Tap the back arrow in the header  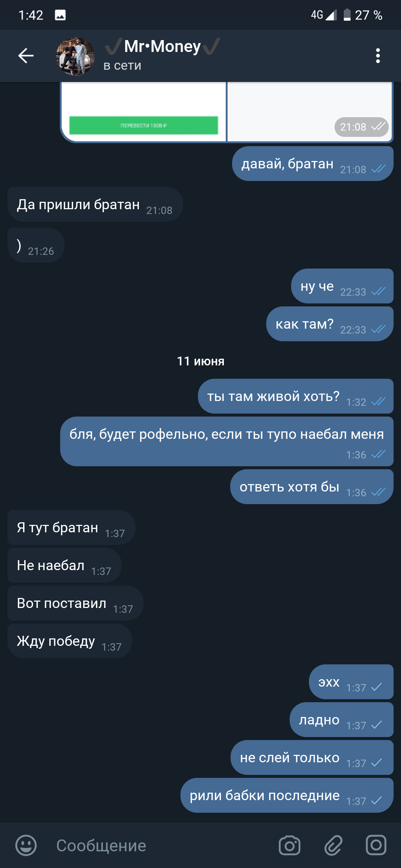click(26, 56)
